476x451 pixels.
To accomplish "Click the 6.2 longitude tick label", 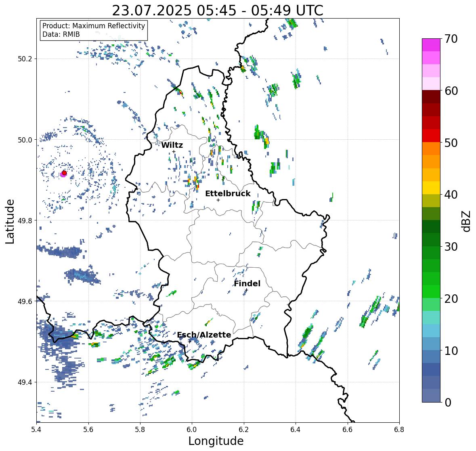I will pyautogui.click(x=244, y=430).
